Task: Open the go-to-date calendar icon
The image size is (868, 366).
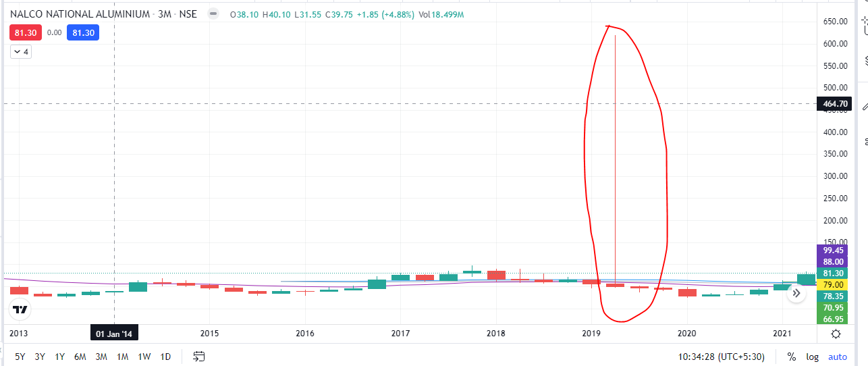Action: coord(199,356)
